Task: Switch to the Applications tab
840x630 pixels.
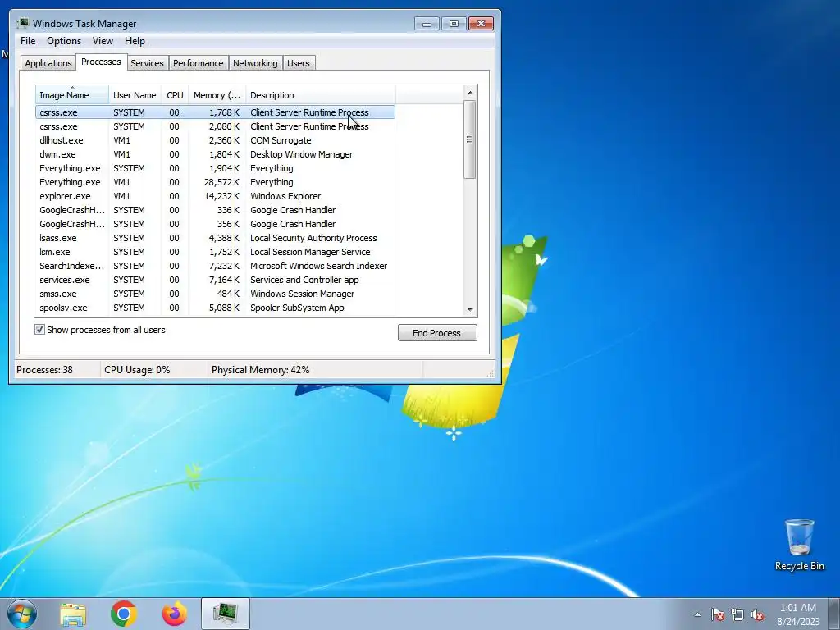Action: point(48,63)
